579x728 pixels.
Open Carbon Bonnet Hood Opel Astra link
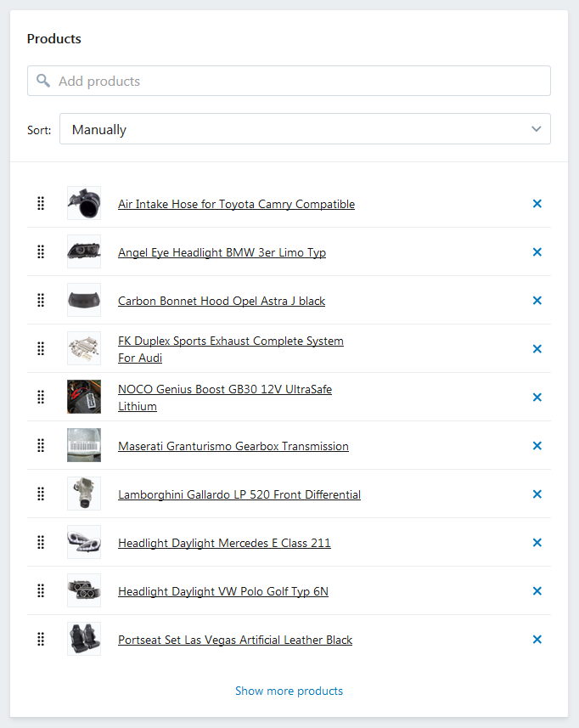222,301
